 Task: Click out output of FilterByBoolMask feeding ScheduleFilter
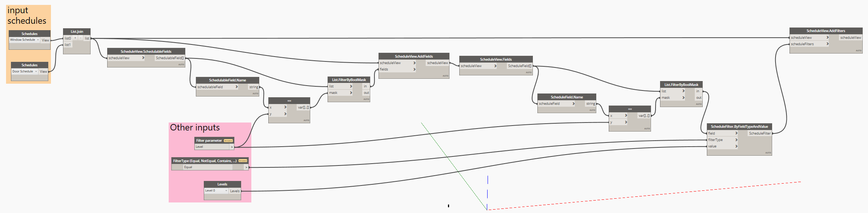[x=699, y=98]
